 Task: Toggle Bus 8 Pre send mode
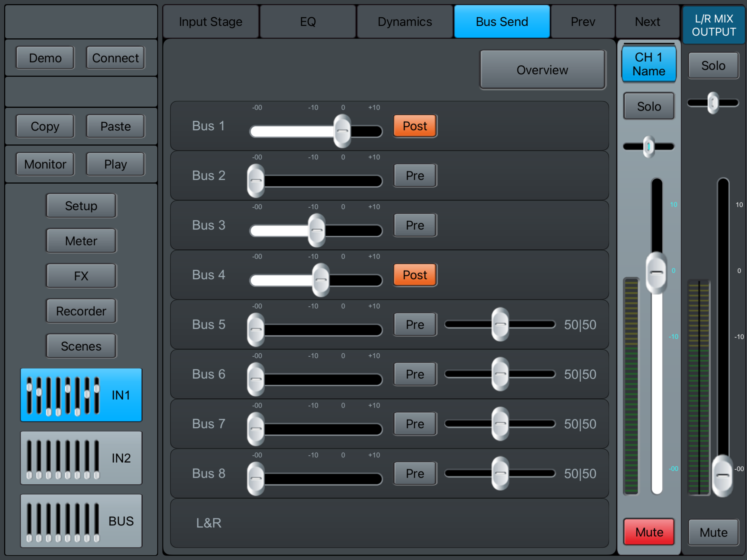415,473
